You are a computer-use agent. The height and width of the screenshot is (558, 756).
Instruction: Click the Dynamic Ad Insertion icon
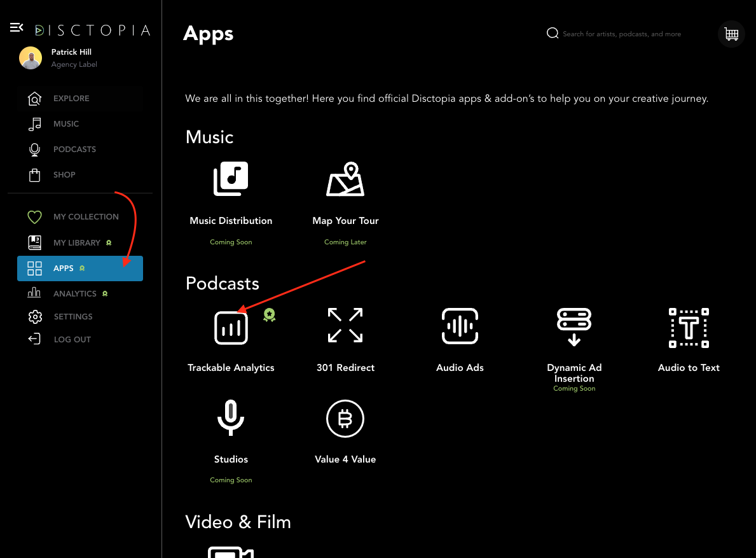[x=574, y=327]
